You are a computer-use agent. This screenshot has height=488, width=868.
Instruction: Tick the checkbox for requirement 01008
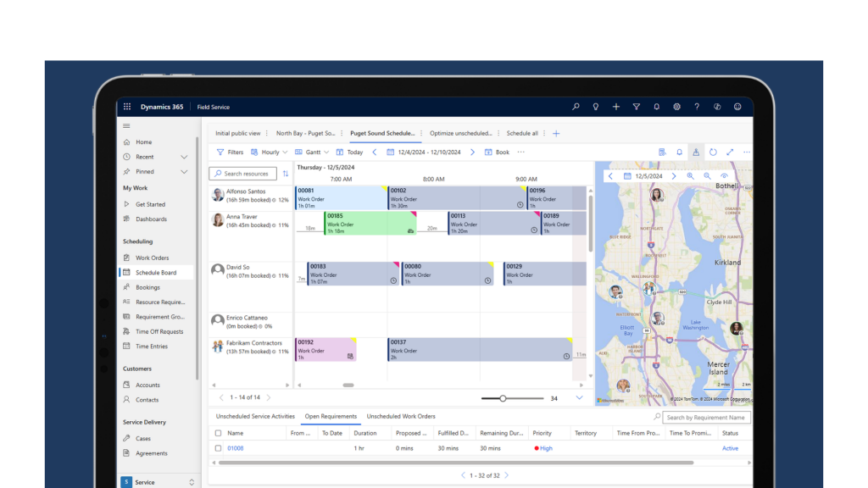point(218,448)
